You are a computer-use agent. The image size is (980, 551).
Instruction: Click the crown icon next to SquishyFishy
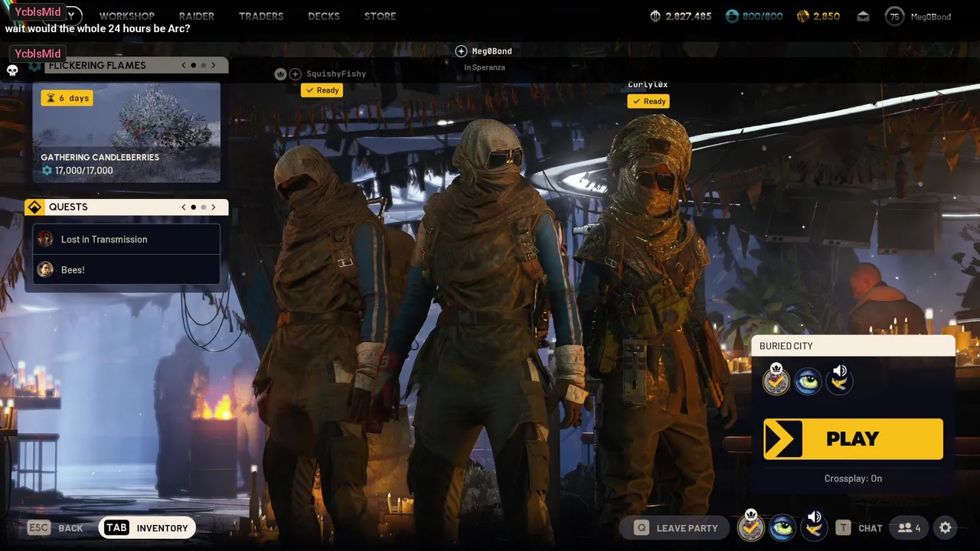280,74
